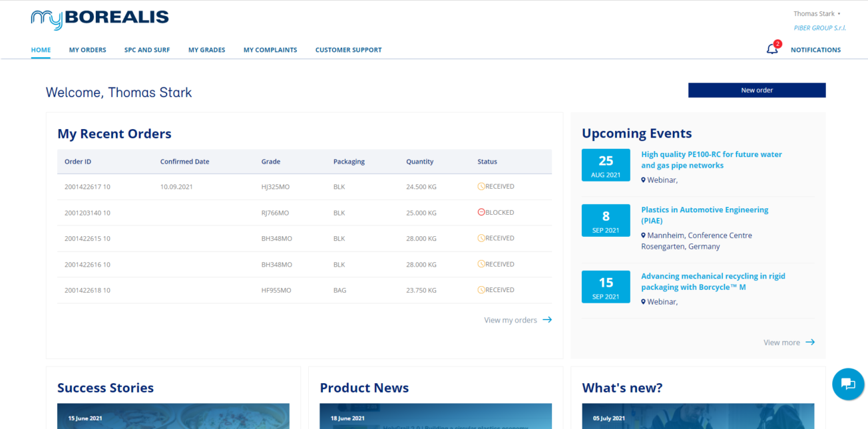
Task: Open the My Complaints tab
Action: pyautogui.click(x=270, y=50)
